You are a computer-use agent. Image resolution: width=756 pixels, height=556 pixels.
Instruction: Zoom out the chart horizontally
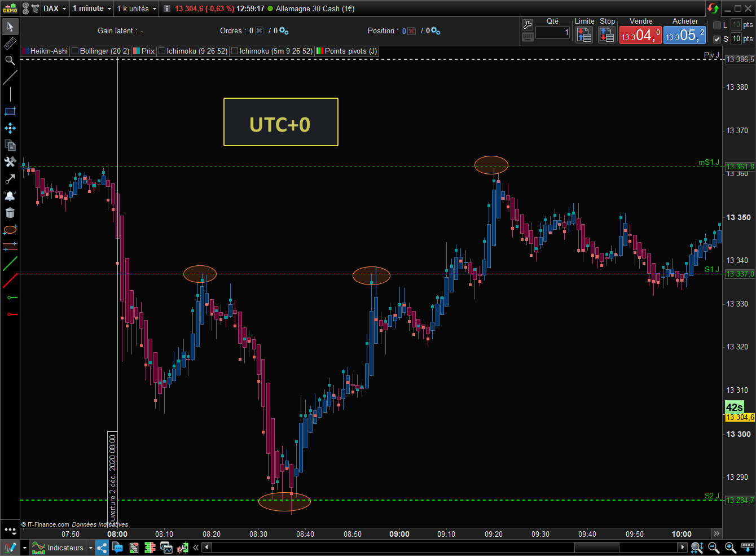(714, 548)
